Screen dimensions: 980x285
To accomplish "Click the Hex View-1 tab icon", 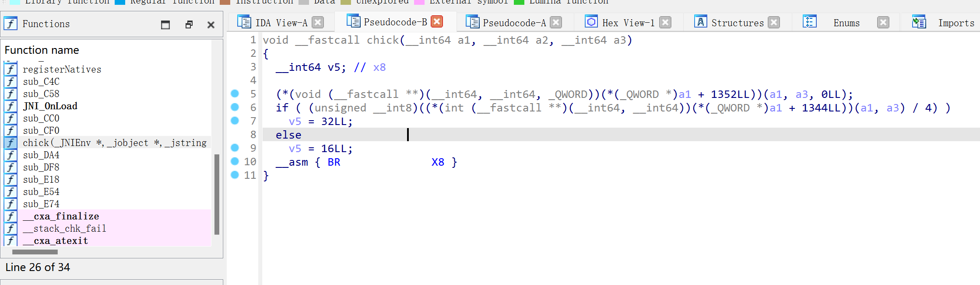I will pos(591,22).
